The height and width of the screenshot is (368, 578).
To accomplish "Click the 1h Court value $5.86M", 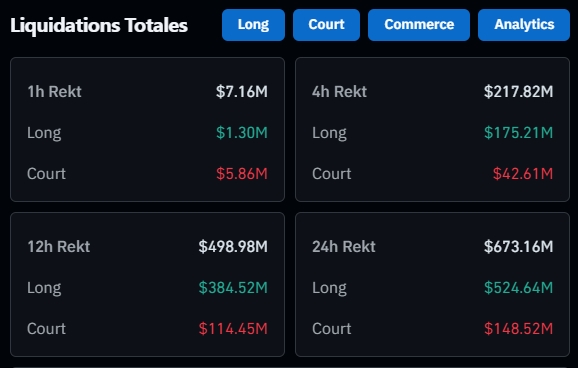I will click(242, 173).
